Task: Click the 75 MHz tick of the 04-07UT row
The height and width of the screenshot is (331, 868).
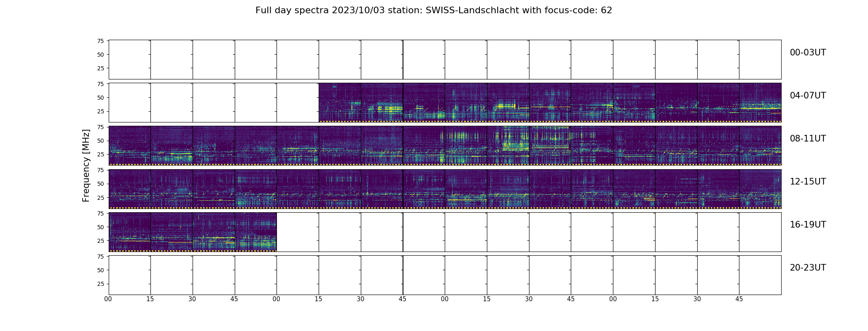Action: coord(100,84)
